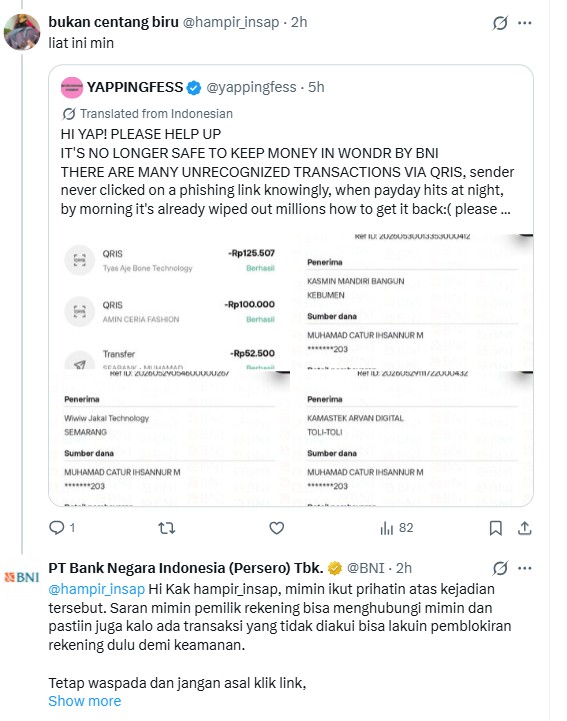The image size is (567, 721).
Task: Bookmark the hampir_insap tweet
Action: click(x=495, y=528)
